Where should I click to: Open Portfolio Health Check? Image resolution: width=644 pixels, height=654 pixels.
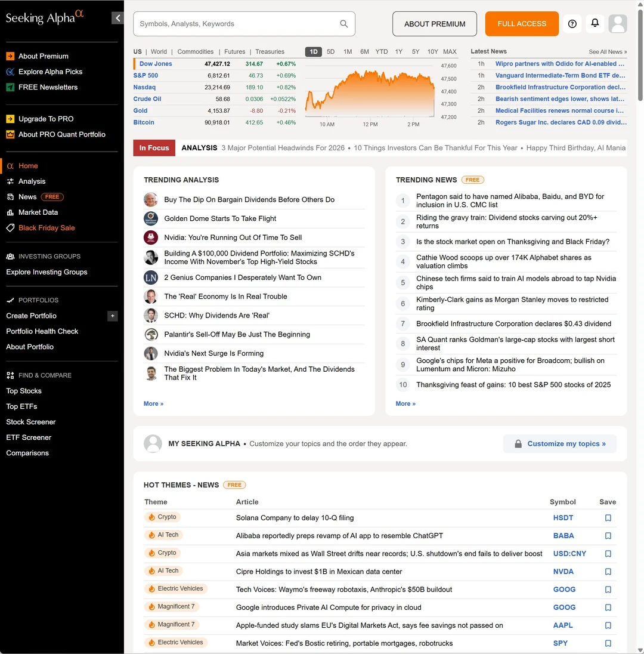[42, 331]
